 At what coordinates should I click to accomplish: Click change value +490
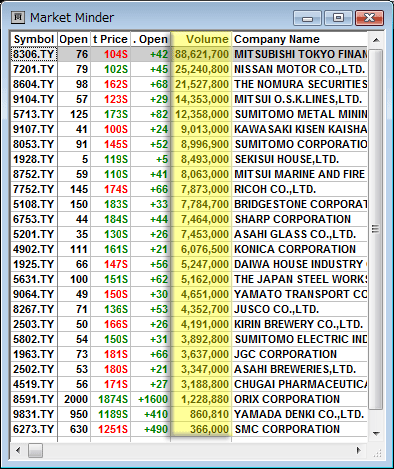point(156,429)
